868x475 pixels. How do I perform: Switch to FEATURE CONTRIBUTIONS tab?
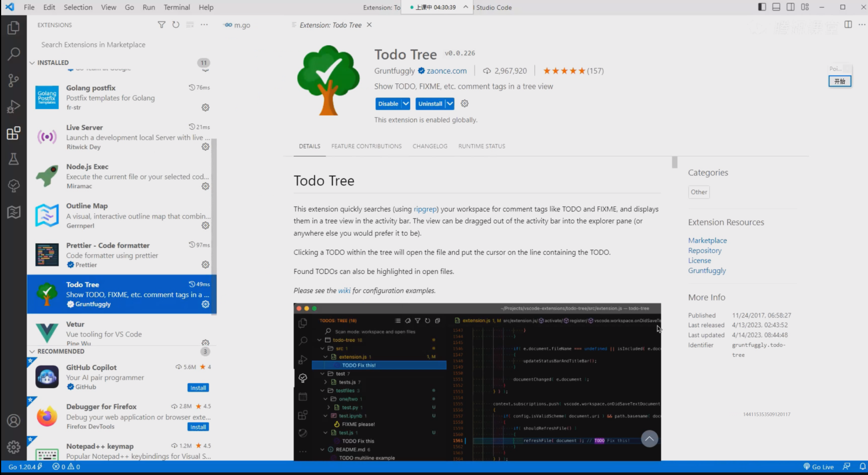pyautogui.click(x=366, y=146)
